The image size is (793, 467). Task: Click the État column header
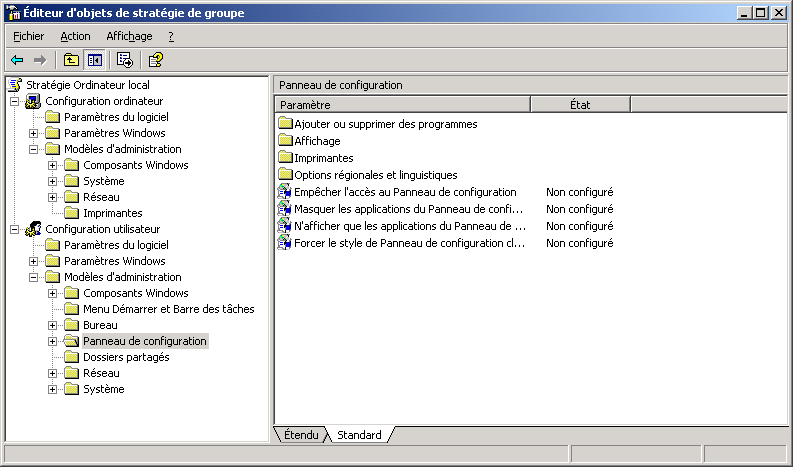pyautogui.click(x=580, y=105)
